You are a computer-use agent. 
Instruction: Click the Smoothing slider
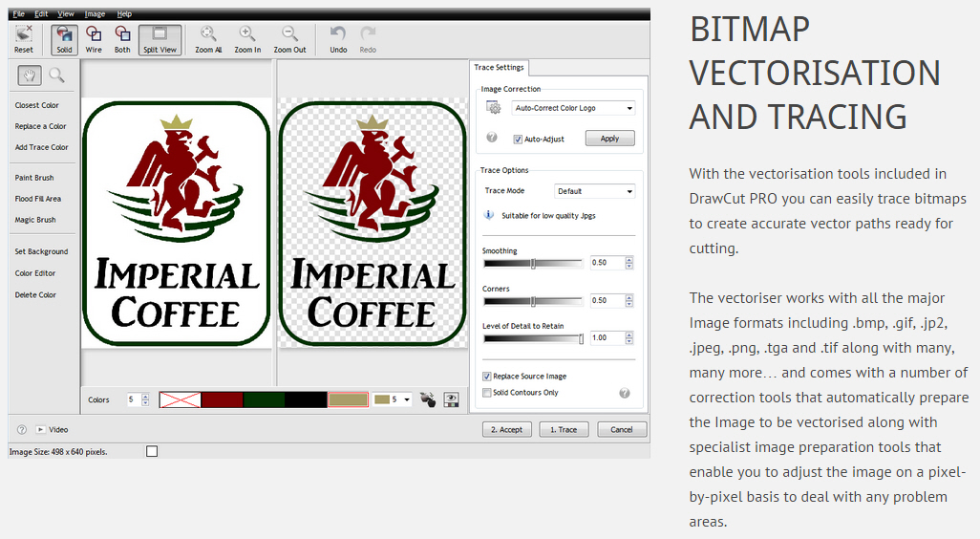[533, 264]
